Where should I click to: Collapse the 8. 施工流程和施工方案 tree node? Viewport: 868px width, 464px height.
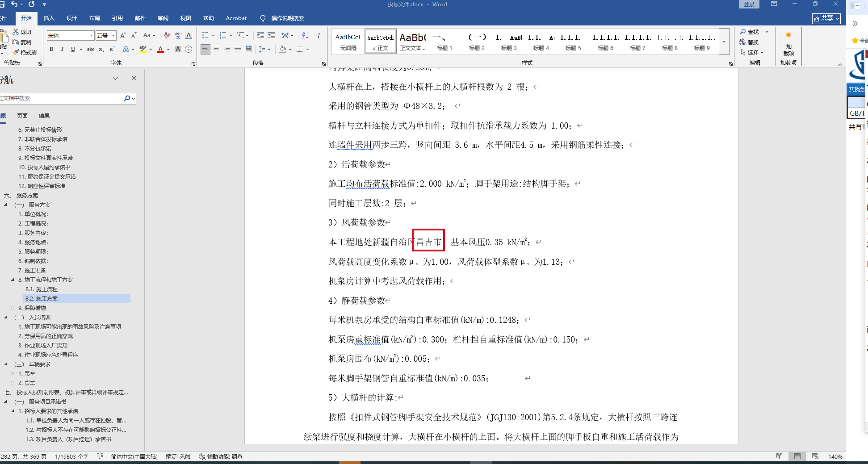(x=13, y=280)
